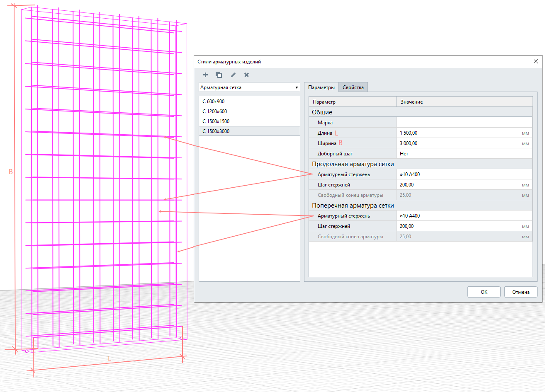Open the Арматурная сетка dropdown

(x=249, y=87)
